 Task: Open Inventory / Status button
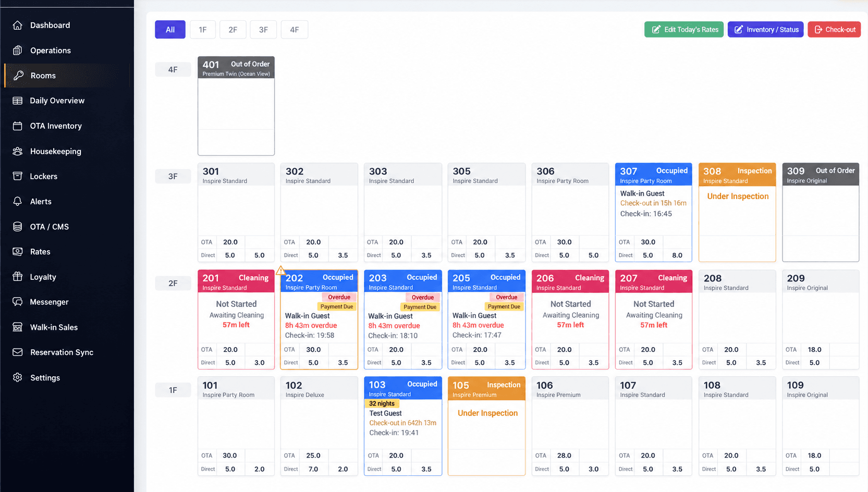[766, 30]
